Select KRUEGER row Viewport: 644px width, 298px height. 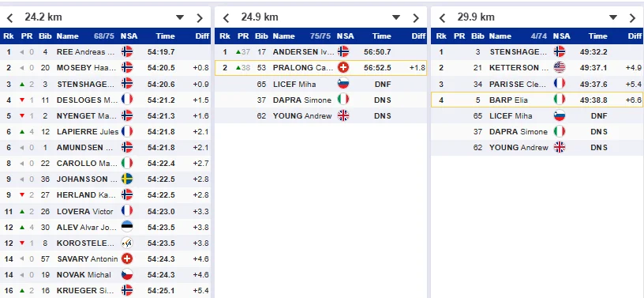click(105, 291)
